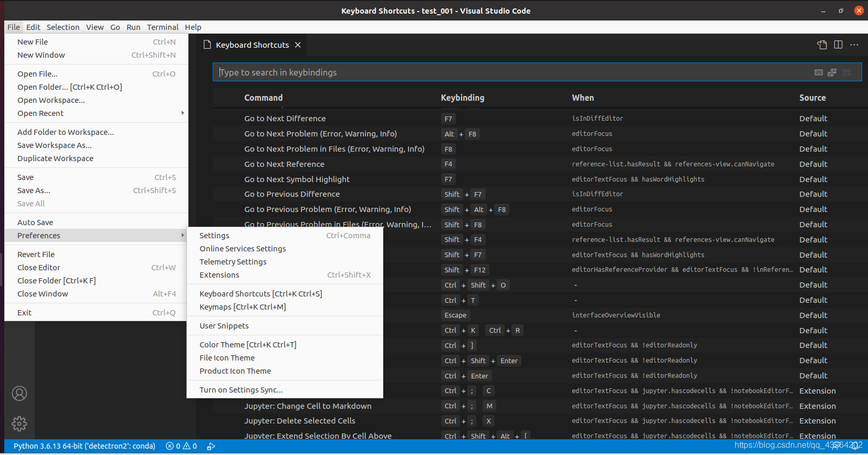Select the Keyboard Shortcuts editor tab

pos(252,45)
